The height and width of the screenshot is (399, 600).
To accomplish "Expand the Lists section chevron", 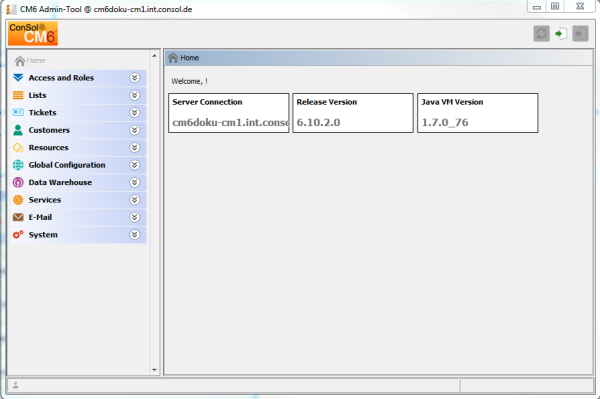I will (135, 95).
